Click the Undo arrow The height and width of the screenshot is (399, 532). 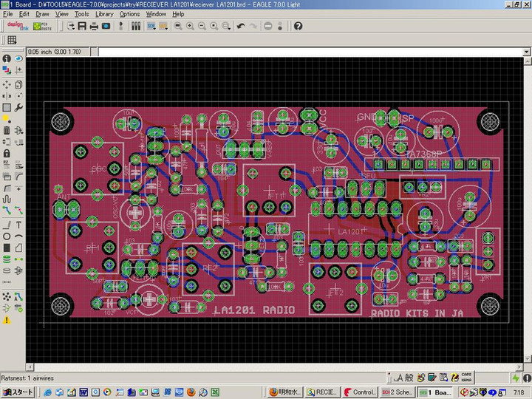click(x=241, y=26)
